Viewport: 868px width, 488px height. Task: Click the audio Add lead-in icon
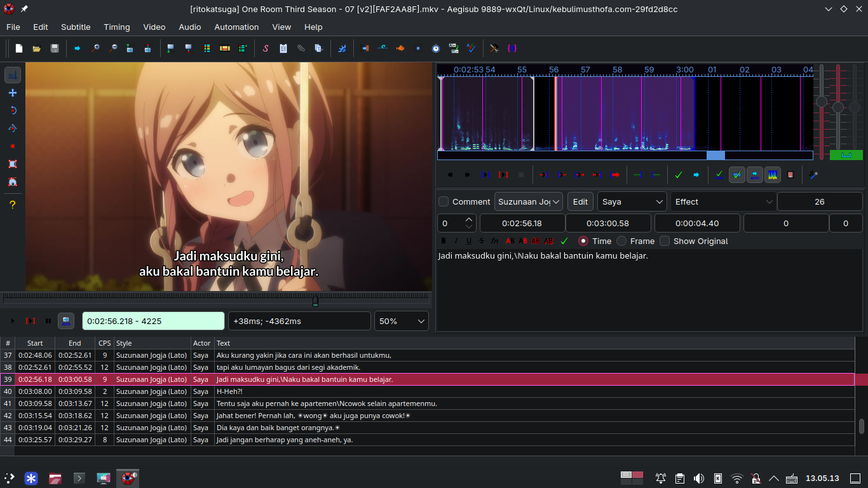tap(638, 174)
